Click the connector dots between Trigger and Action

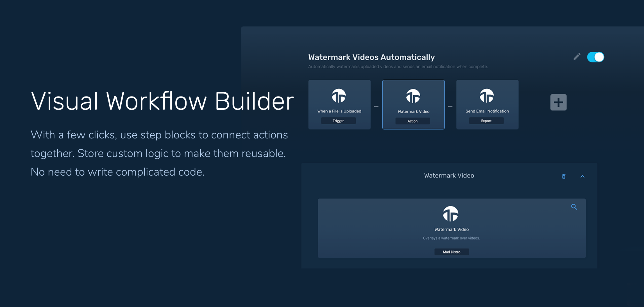click(x=376, y=106)
